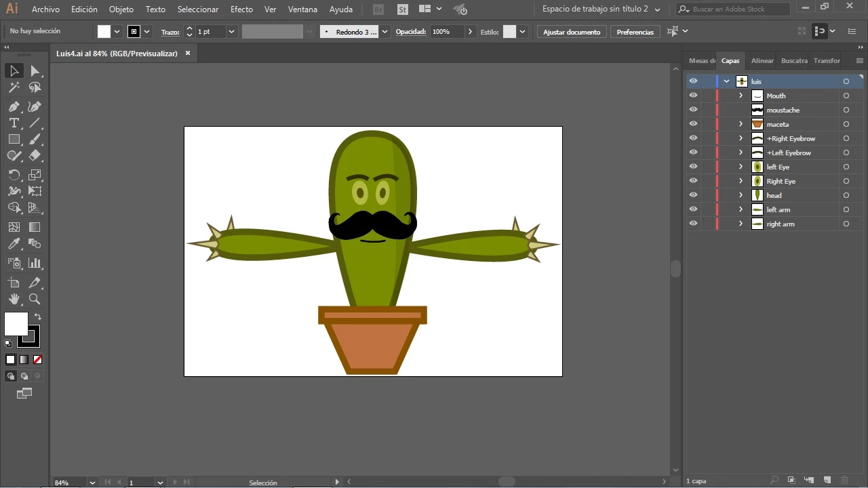Screen dimensions: 868x488
Task: Select the Hand tool
Action: click(x=14, y=299)
